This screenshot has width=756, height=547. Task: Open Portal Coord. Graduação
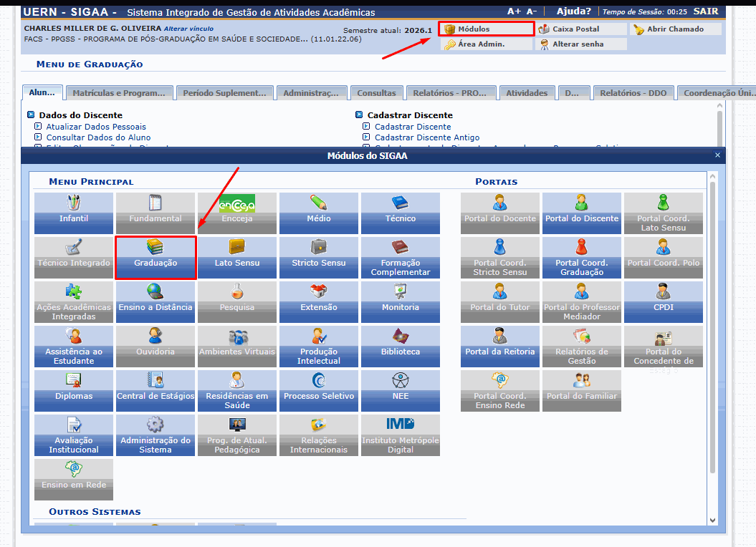tap(582, 257)
